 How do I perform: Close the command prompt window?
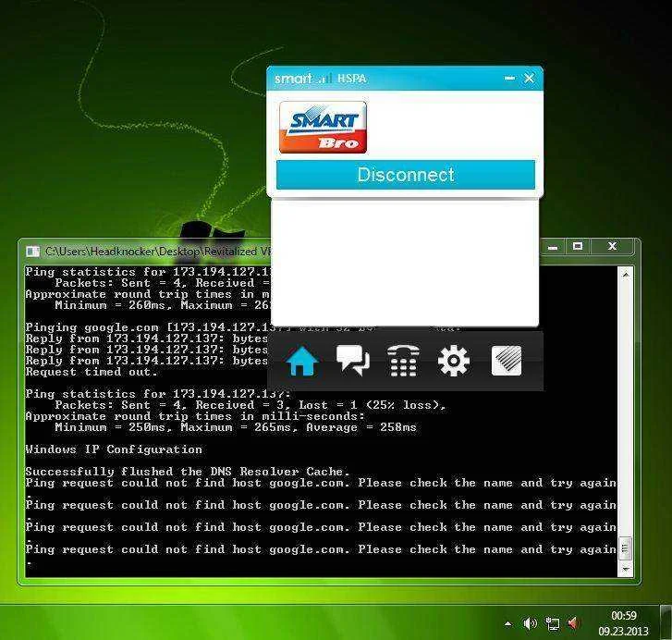613,246
